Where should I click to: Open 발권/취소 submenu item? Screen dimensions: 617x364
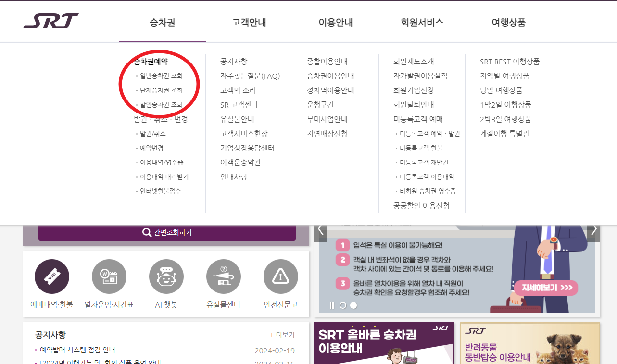(x=153, y=134)
